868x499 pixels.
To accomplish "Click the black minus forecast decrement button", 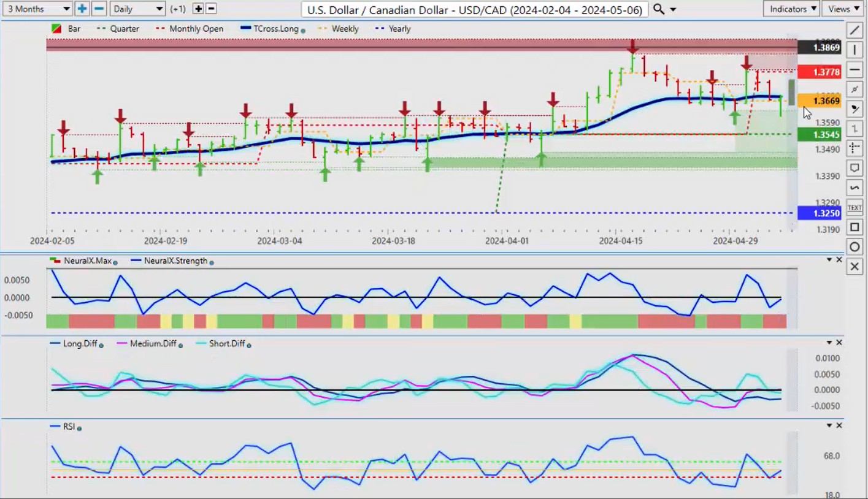I will pos(210,9).
